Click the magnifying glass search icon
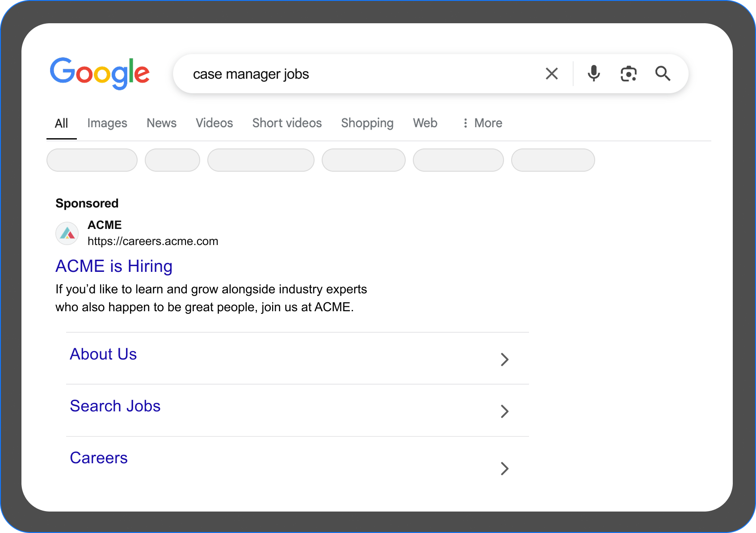The image size is (756, 533). pyautogui.click(x=663, y=74)
